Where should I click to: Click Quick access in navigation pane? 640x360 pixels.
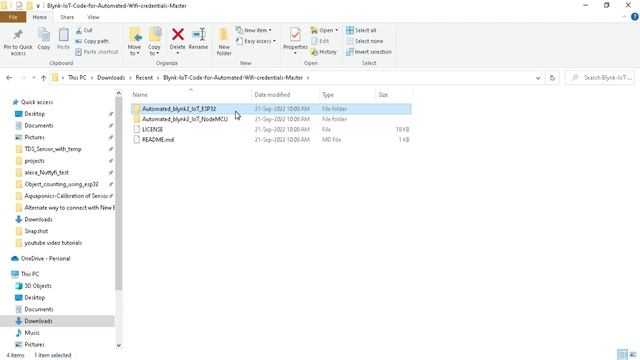click(37, 102)
